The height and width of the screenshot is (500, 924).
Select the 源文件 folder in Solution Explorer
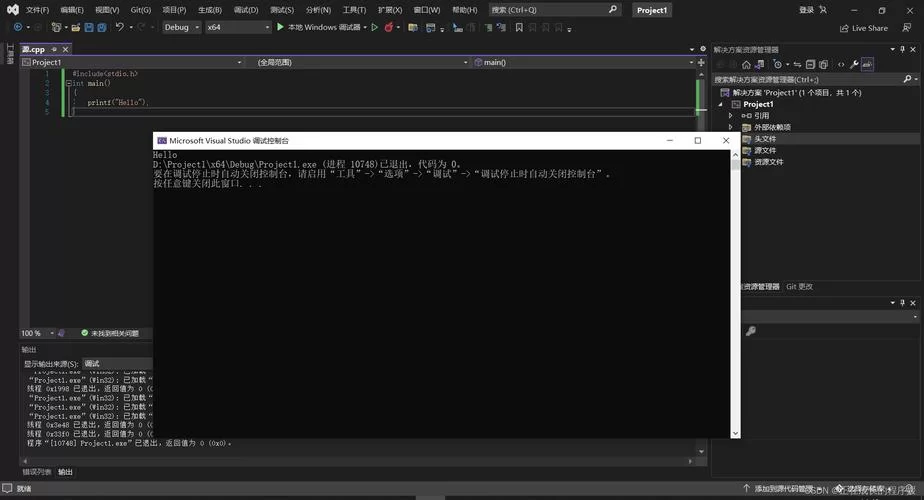pos(765,150)
